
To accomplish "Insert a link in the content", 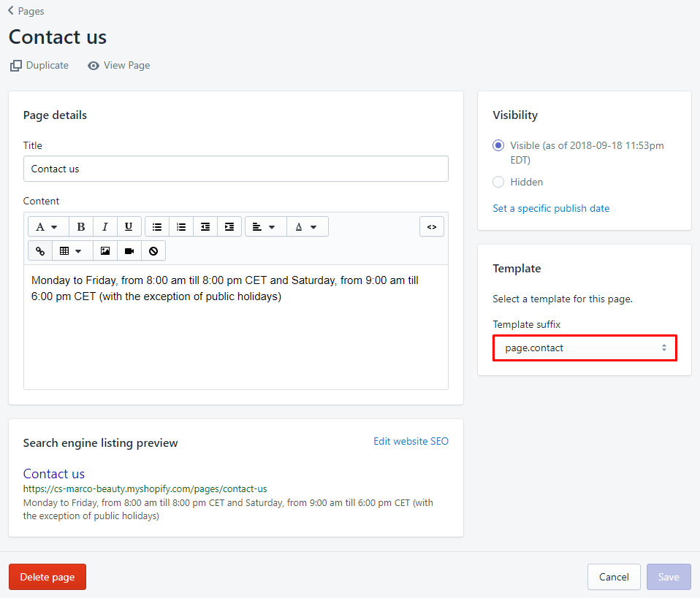I will (40, 250).
